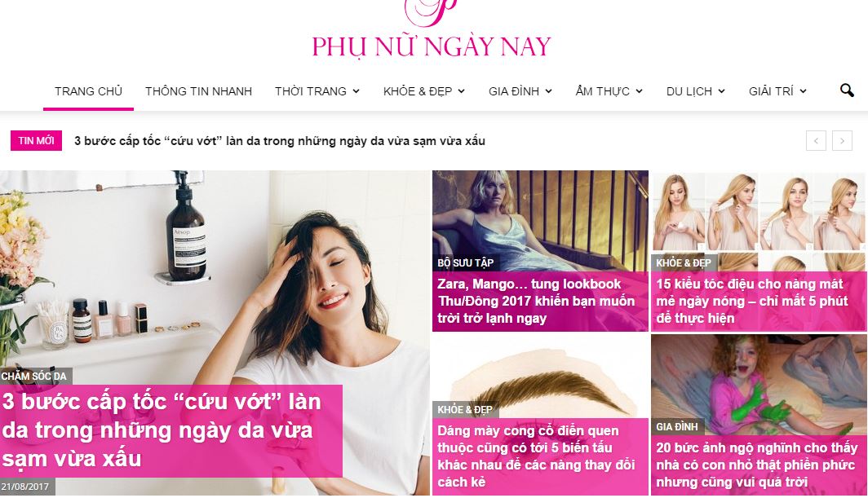Open Zara, Mango lookbook article title
The width and height of the screenshot is (868, 498).
[x=536, y=301]
